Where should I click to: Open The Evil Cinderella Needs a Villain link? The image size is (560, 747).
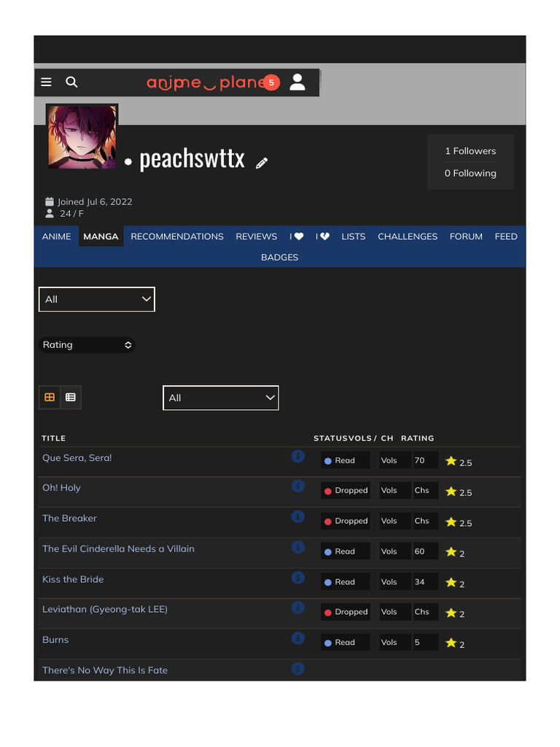(118, 549)
